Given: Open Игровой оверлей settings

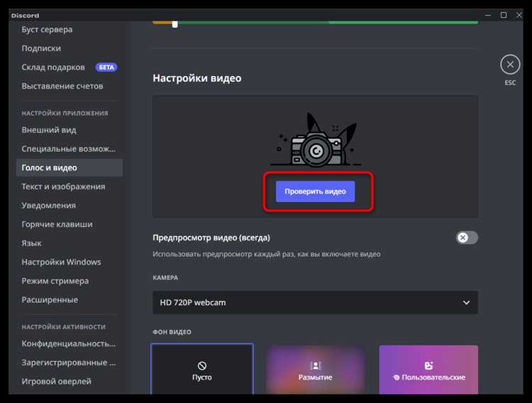Looking at the screenshot, I should 56,382.
